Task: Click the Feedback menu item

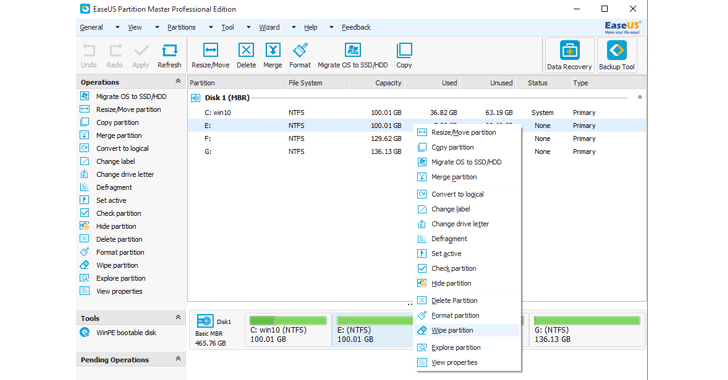Action: (356, 27)
